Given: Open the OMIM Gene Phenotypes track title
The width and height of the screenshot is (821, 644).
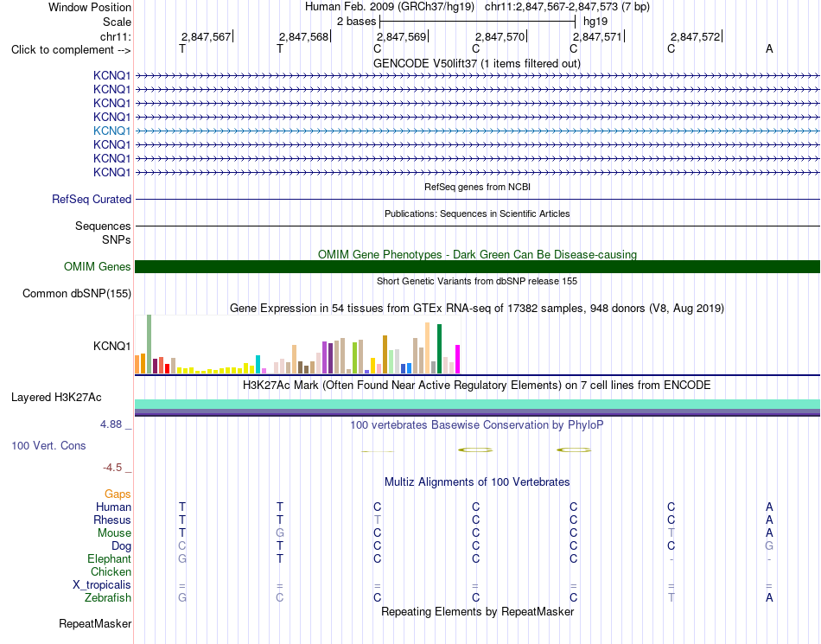Looking at the screenshot, I should [477, 254].
